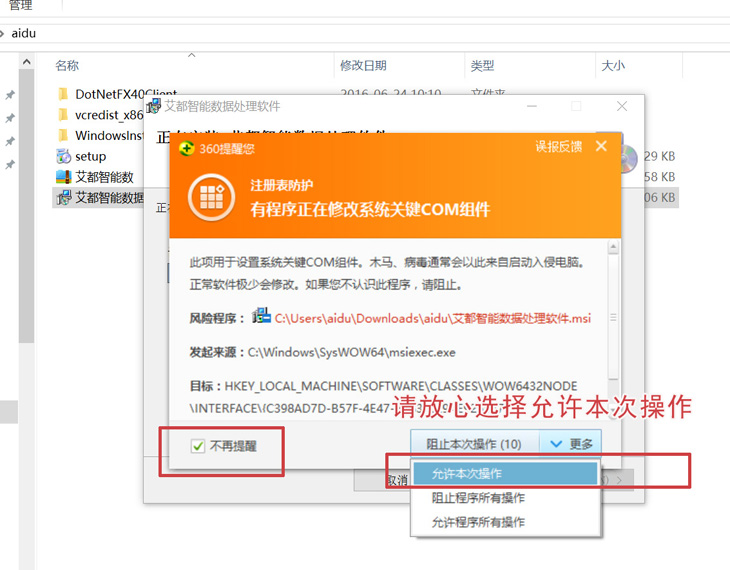Close the 艾都智能数据处理软件 installer window

pyautogui.click(x=622, y=106)
